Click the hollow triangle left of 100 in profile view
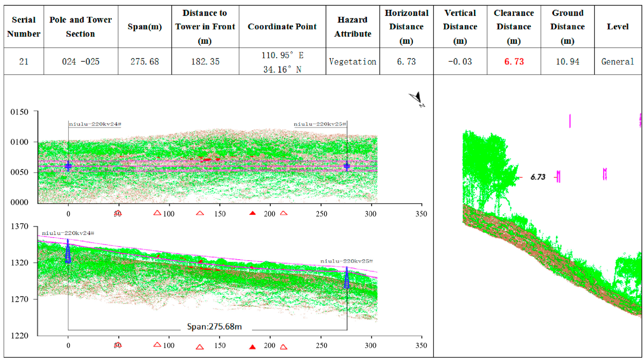The height and width of the screenshot is (360, 644). 157,345
